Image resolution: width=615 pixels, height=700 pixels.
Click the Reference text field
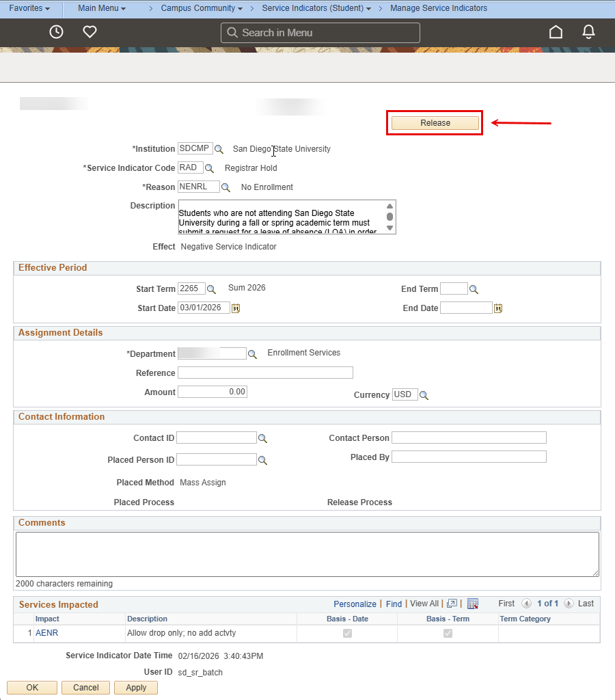coord(265,373)
